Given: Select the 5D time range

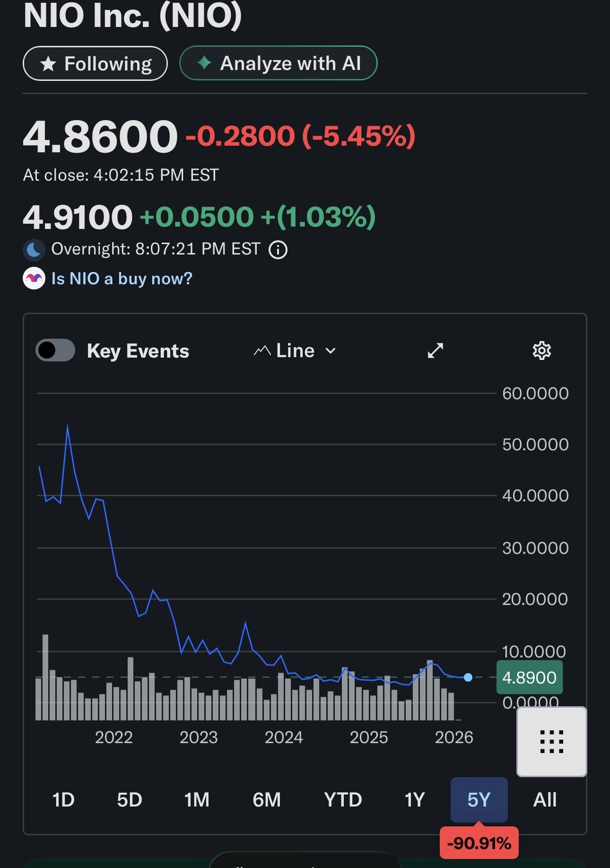Looking at the screenshot, I should (130, 800).
